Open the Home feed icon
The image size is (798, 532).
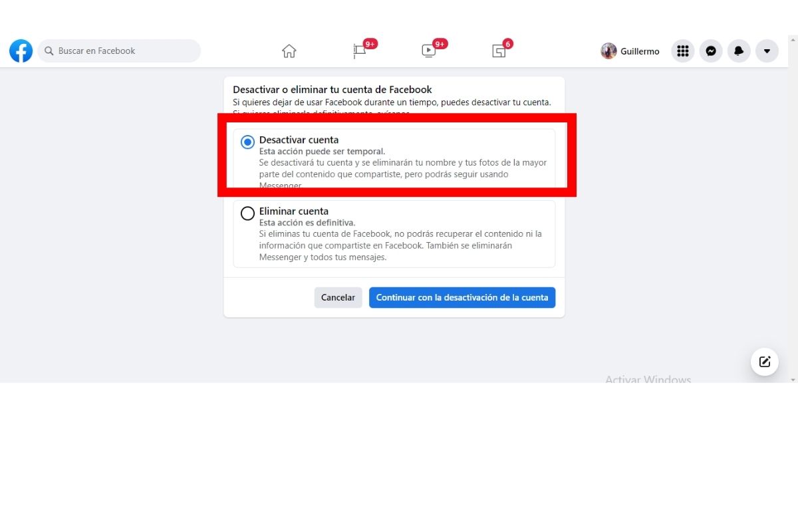click(289, 51)
